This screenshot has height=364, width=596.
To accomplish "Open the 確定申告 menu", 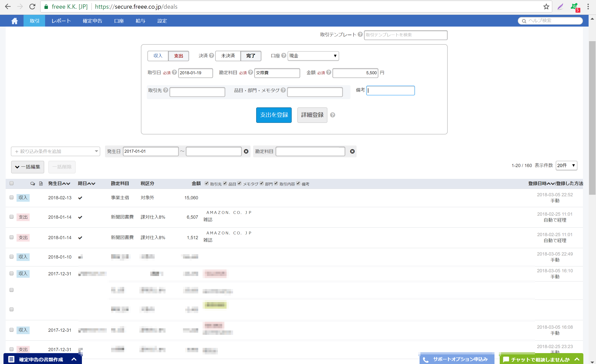I will click(x=92, y=21).
